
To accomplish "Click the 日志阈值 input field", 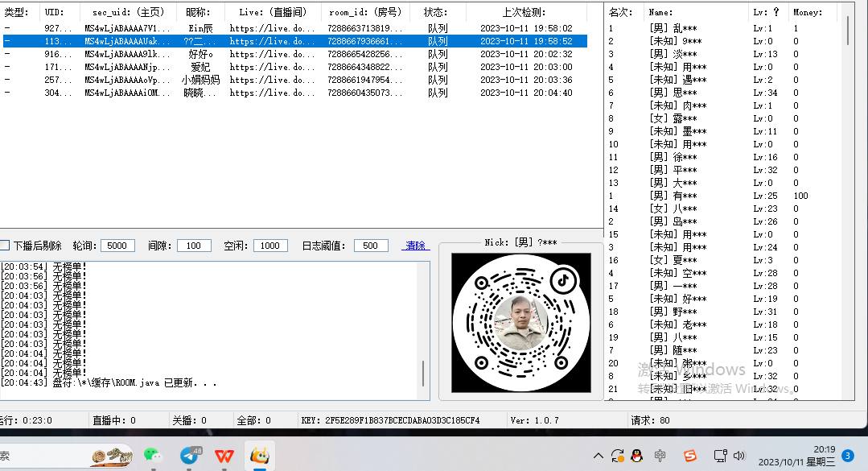I will pos(370,246).
